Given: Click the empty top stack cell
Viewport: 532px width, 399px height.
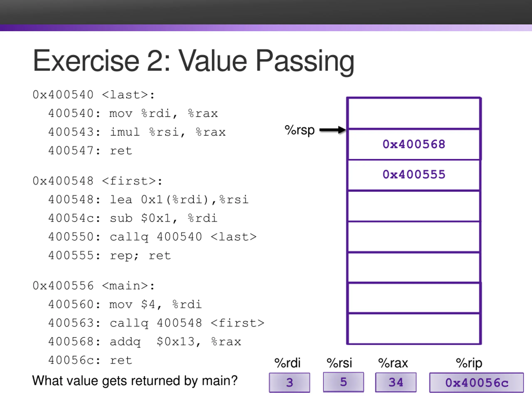Looking at the screenshot, I should [x=414, y=113].
